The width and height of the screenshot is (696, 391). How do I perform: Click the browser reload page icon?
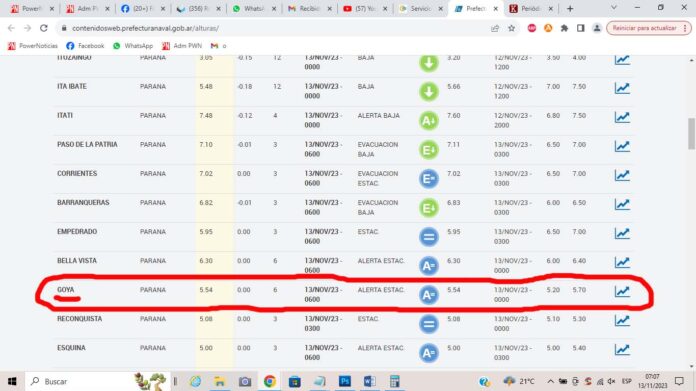44,28
